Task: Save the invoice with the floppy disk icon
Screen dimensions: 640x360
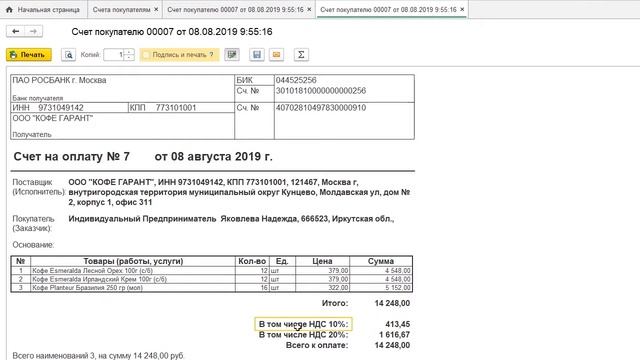Action: click(257, 55)
